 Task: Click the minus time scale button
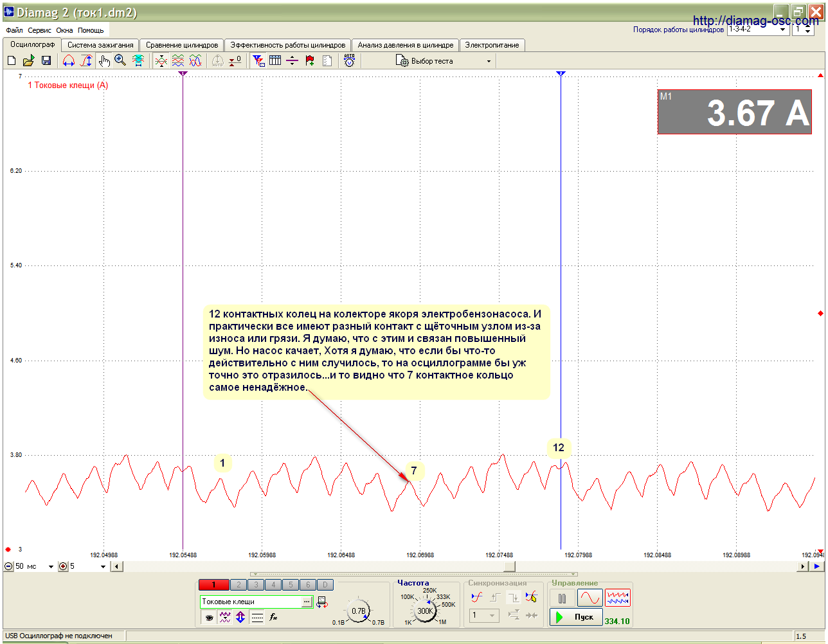tap(8, 566)
